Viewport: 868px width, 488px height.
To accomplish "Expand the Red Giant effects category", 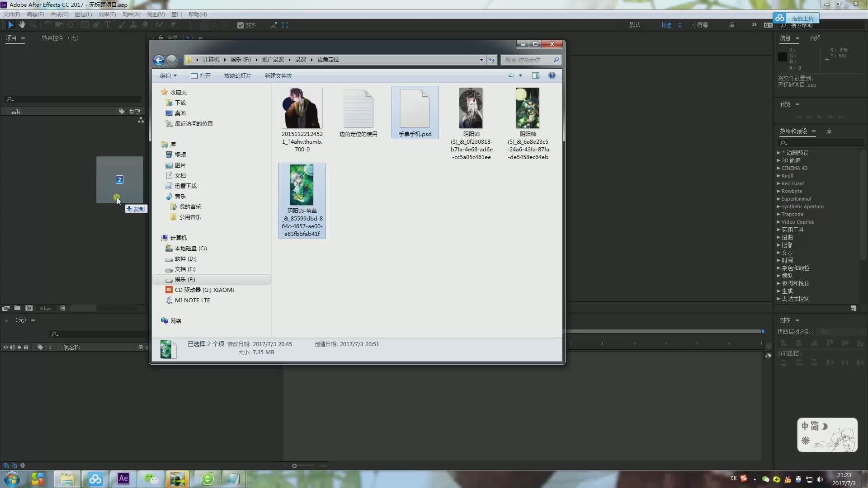I will [778, 183].
